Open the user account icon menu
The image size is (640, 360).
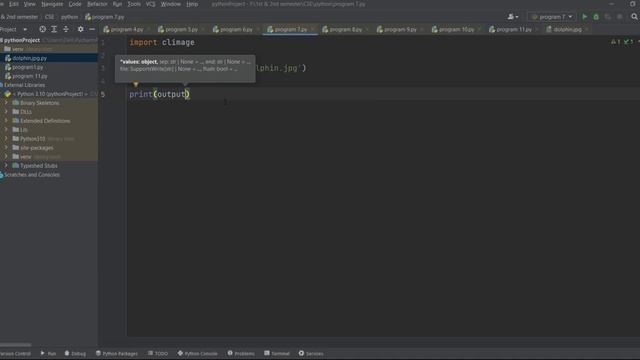click(513, 17)
